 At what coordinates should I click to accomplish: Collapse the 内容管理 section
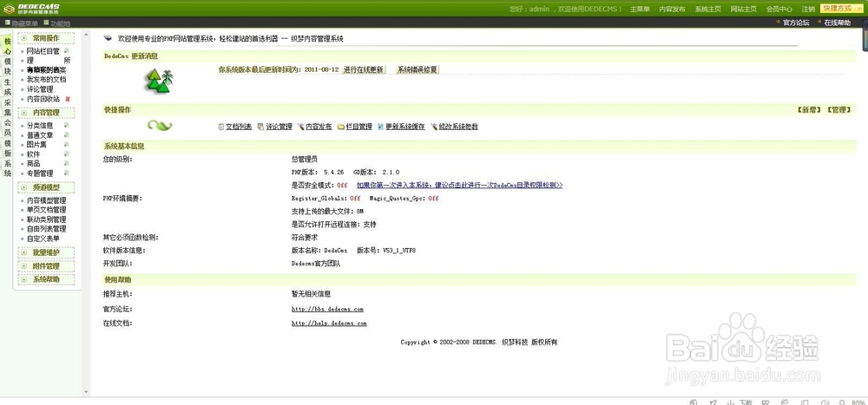pyautogui.click(x=47, y=113)
